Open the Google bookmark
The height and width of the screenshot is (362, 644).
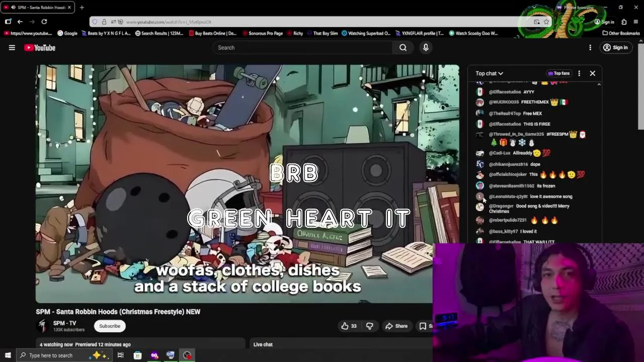click(x=67, y=33)
